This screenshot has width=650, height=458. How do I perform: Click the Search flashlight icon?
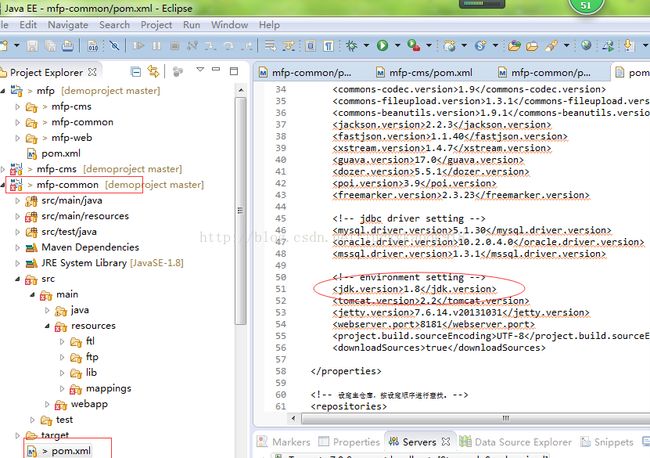(551, 45)
